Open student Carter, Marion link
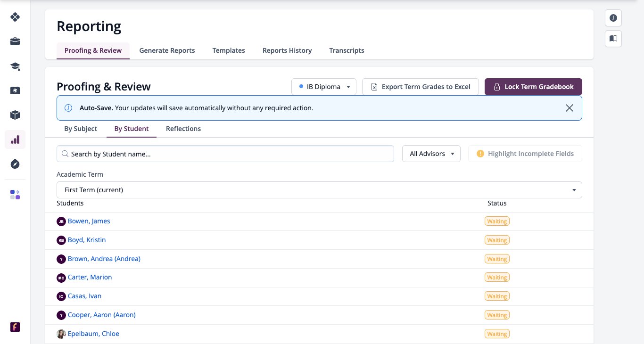 point(90,277)
